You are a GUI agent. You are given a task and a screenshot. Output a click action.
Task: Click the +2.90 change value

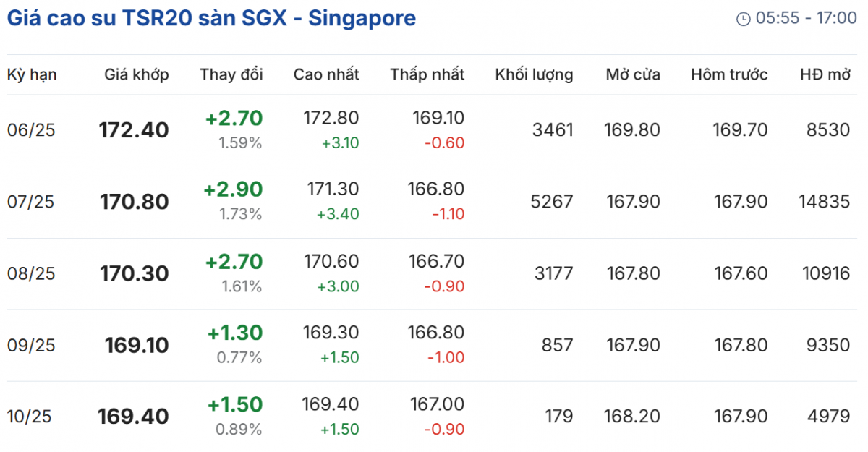tap(233, 189)
